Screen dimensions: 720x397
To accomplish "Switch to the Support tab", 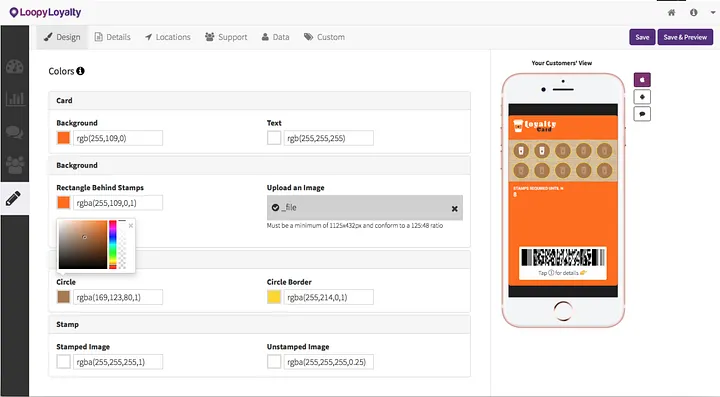I will pyautogui.click(x=226, y=37).
